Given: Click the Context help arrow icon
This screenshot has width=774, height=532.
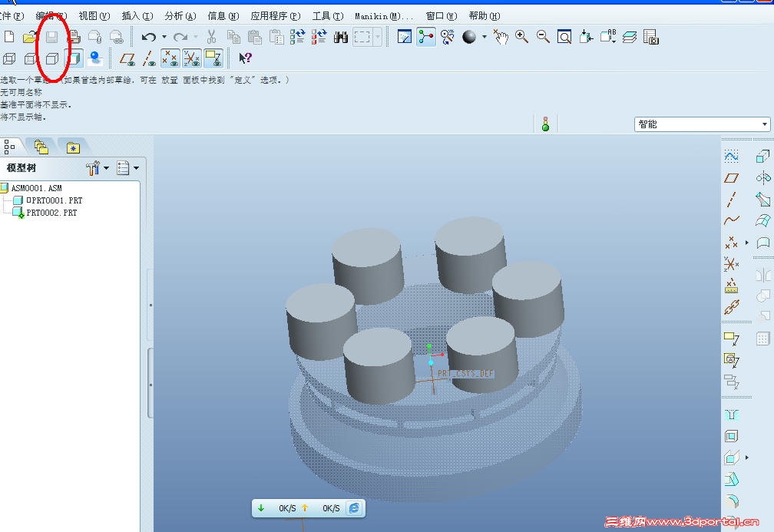Looking at the screenshot, I should (x=246, y=58).
